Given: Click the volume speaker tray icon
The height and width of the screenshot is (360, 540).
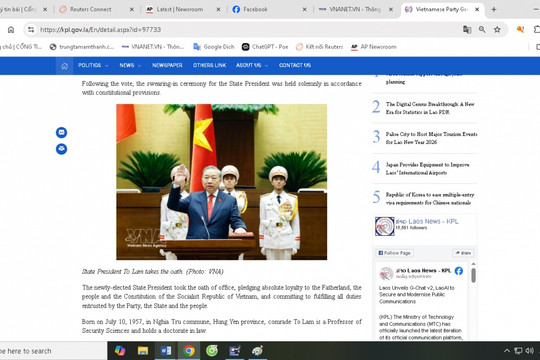Looking at the screenshot, I should tap(530, 351).
